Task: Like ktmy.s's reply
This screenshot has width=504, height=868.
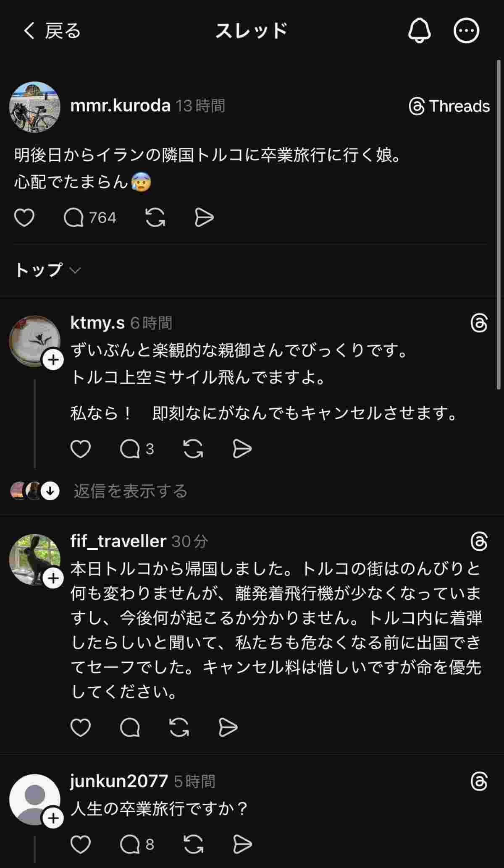Action: [80, 449]
